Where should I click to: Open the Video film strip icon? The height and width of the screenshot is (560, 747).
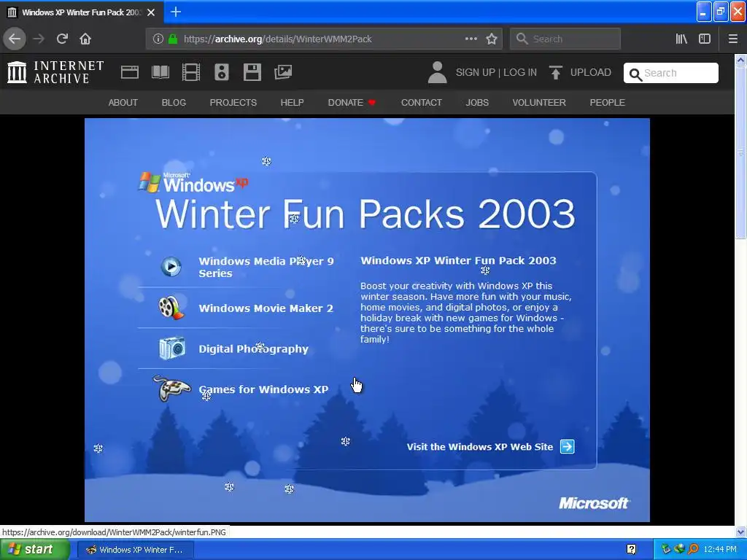coord(191,72)
